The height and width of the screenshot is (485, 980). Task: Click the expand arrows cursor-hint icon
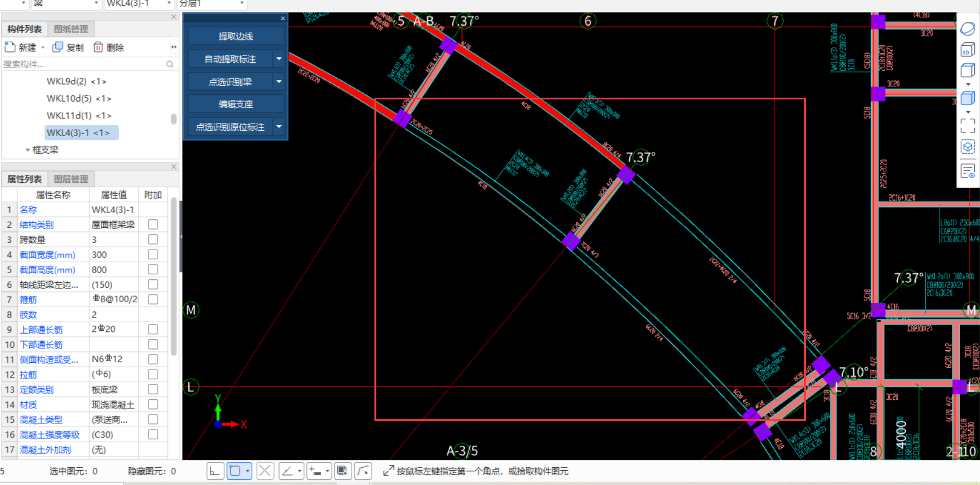(x=388, y=471)
